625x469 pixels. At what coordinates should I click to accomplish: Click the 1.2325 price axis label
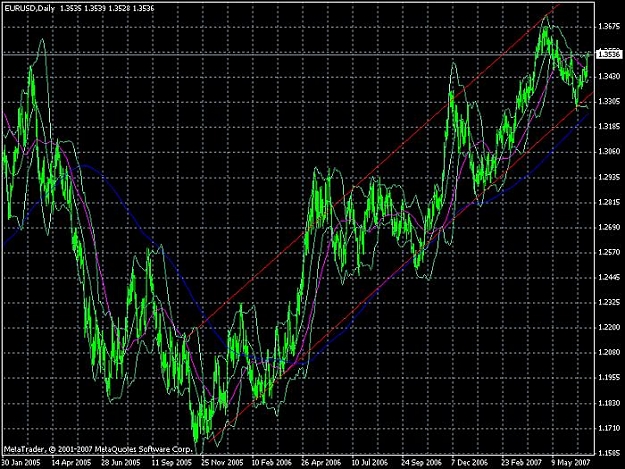[x=610, y=302]
